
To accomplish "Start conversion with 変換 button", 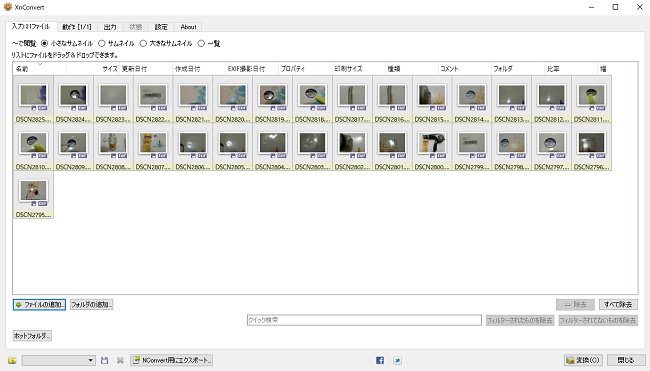I will [583, 360].
